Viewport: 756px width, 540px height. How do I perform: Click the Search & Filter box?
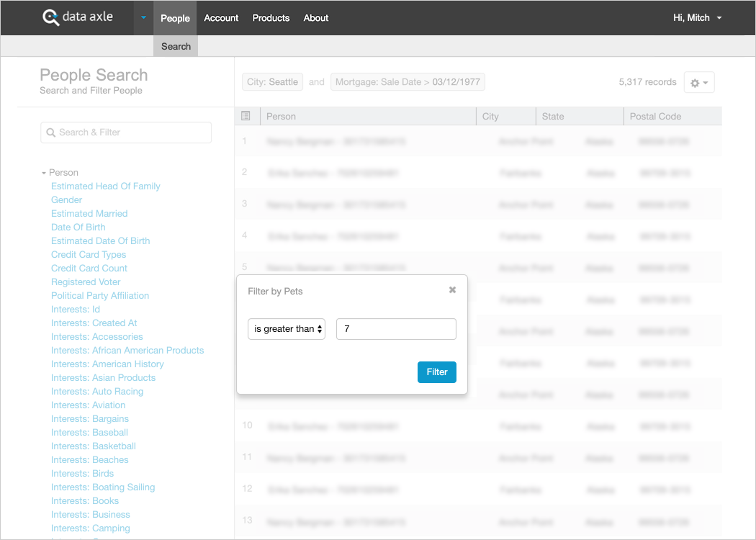pyautogui.click(x=126, y=132)
